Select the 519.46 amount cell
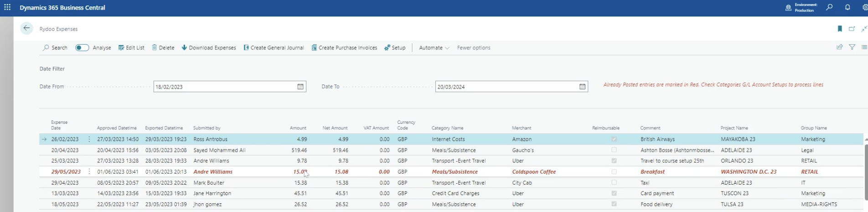This screenshot has height=212, width=868. click(299, 150)
